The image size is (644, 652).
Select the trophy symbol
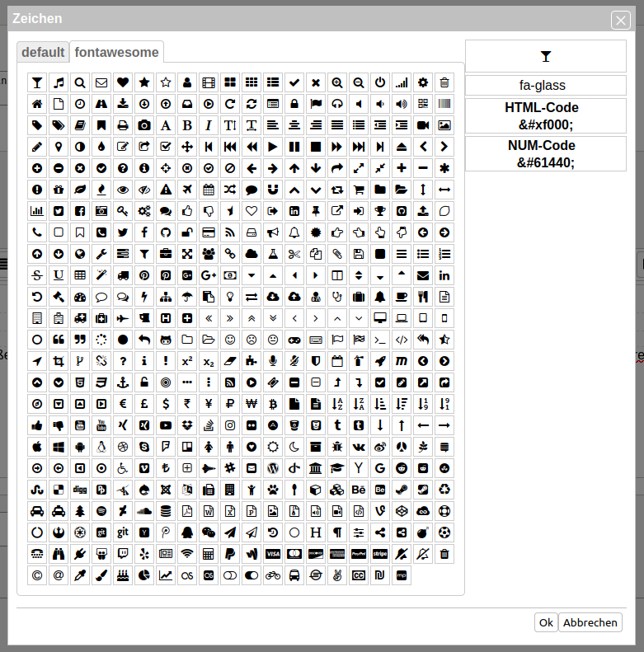tap(380, 211)
